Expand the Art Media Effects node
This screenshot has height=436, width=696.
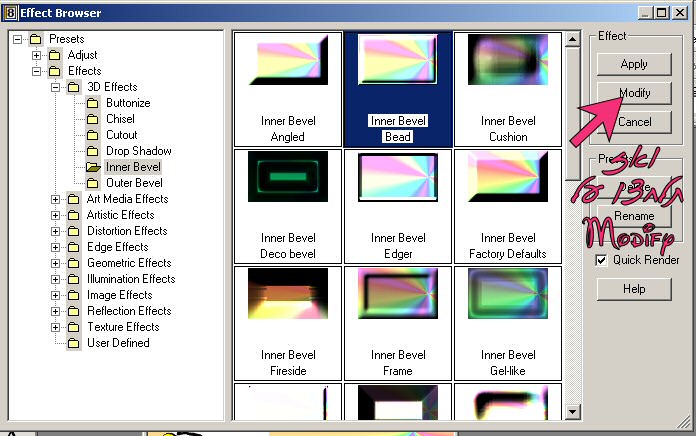click(x=57, y=199)
